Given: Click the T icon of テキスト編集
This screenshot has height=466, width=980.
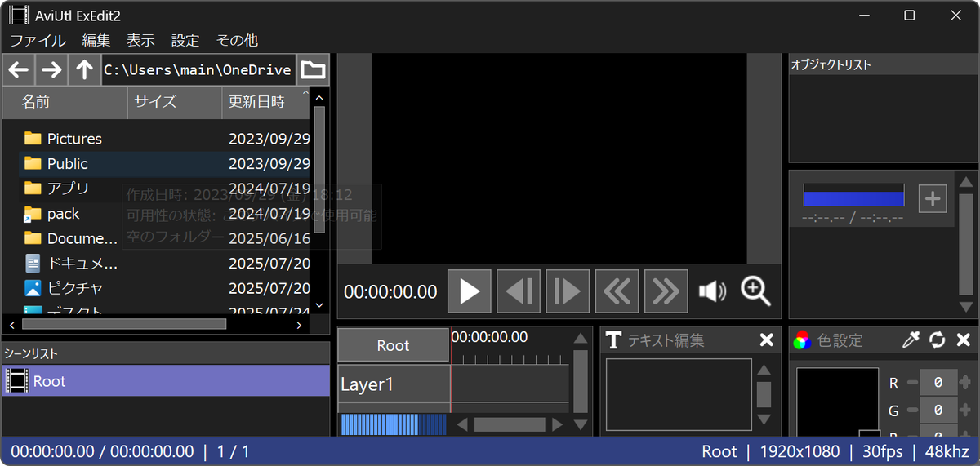Looking at the screenshot, I should (613, 340).
